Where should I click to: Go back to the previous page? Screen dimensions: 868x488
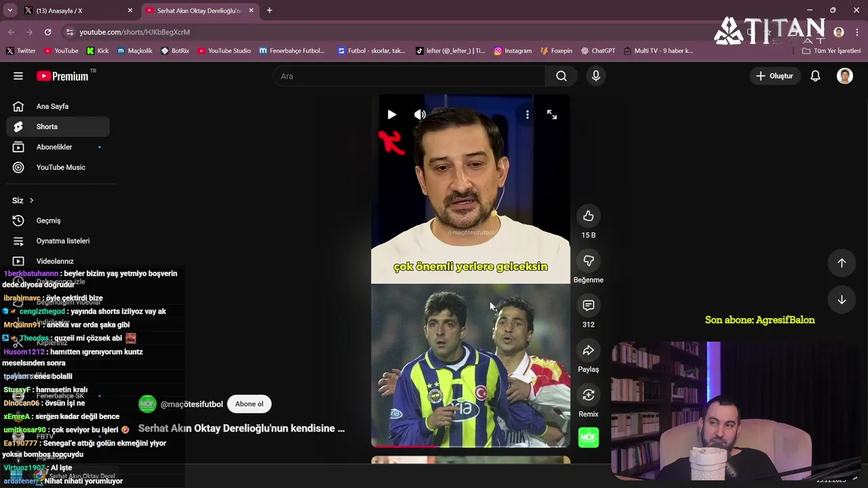pyautogui.click(x=12, y=32)
